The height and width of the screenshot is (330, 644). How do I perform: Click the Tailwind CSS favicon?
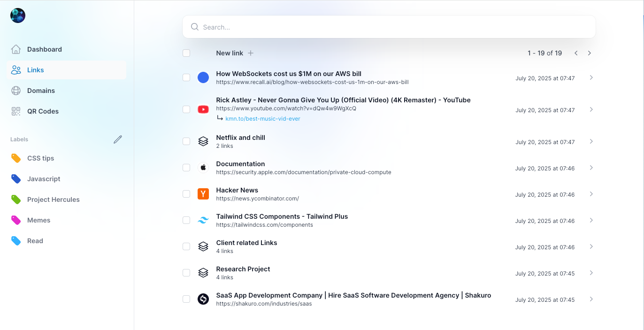click(203, 220)
